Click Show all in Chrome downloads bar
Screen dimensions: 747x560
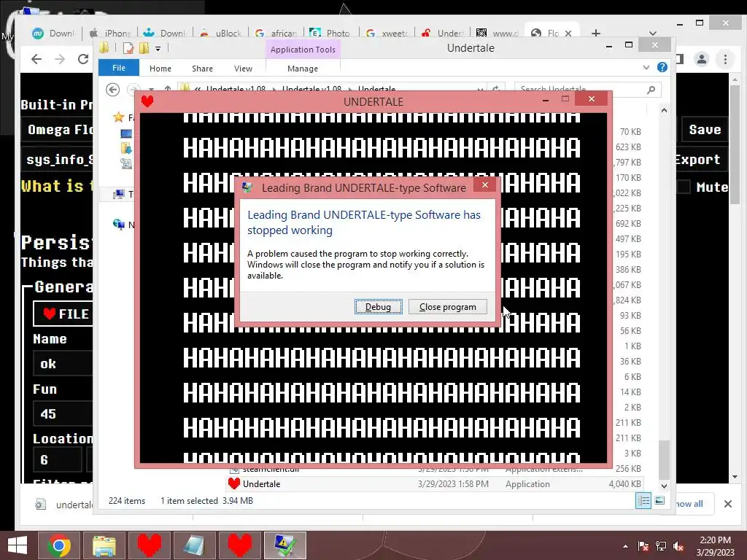pos(689,504)
